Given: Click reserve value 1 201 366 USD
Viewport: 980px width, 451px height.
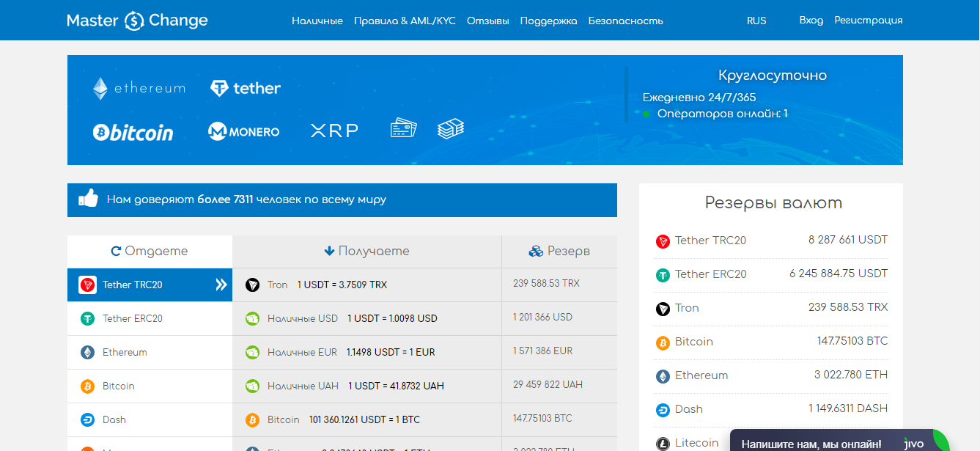Looking at the screenshot, I should click(x=542, y=317).
